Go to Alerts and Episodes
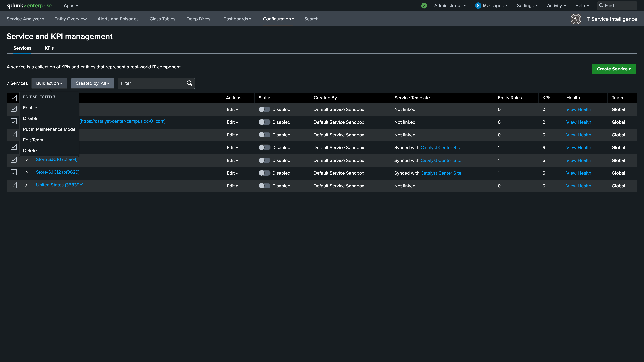The height and width of the screenshot is (362, 644). point(118,19)
